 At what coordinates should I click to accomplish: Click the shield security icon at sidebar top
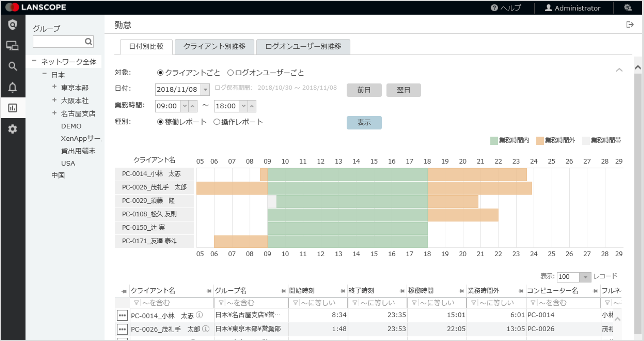[x=12, y=24]
